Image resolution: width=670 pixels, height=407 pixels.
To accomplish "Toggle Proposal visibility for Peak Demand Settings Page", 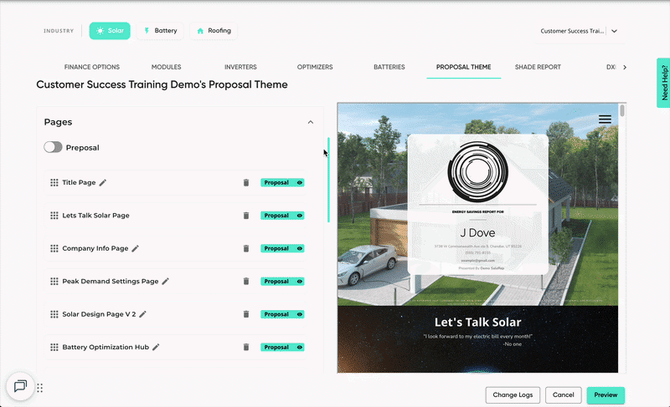I will pos(282,281).
